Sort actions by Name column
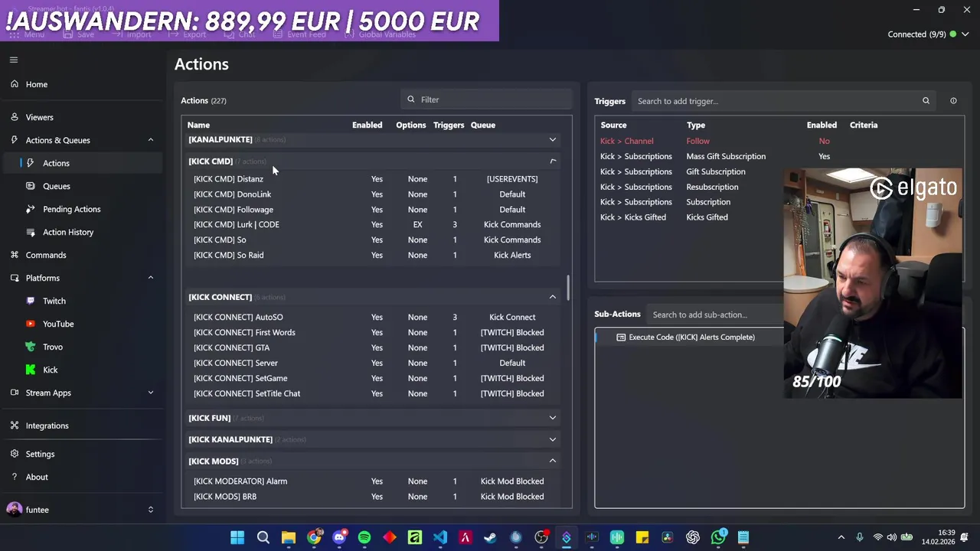Screen dimensions: 980x551 tap(198, 125)
